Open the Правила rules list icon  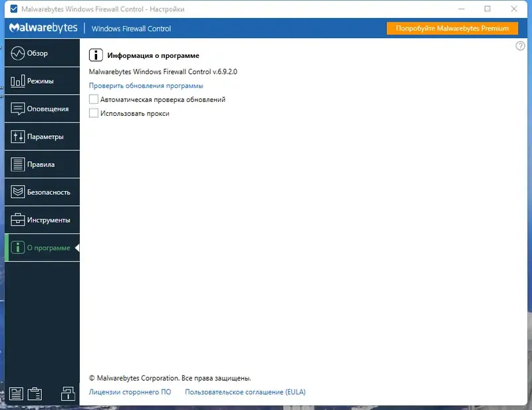pyautogui.click(x=17, y=164)
